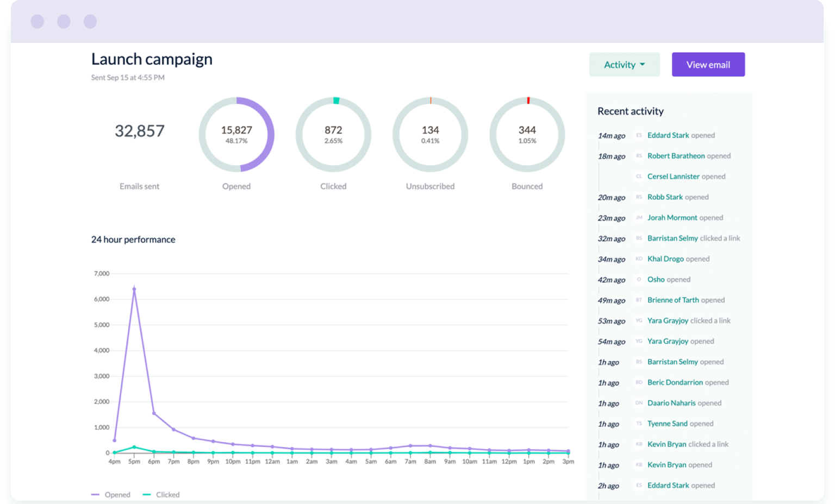Viewport: 835px width, 504px height.
Task: Click Eddard Stark's avatar icon
Action: click(639, 136)
